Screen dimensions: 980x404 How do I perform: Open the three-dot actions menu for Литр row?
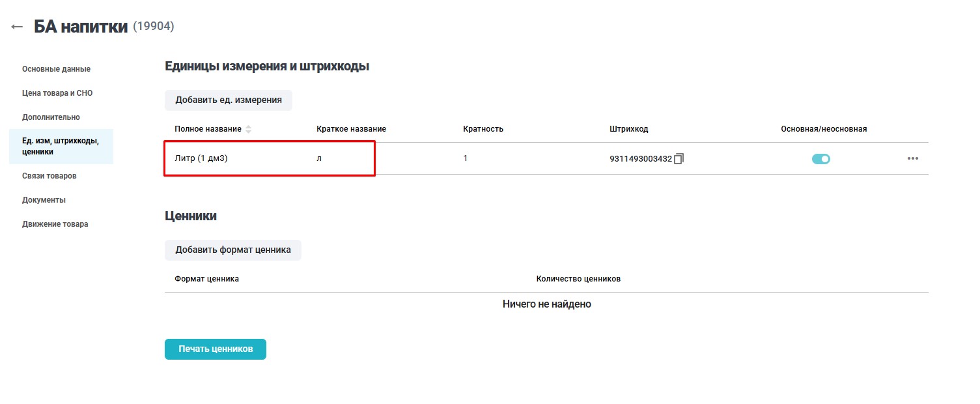pos(912,158)
